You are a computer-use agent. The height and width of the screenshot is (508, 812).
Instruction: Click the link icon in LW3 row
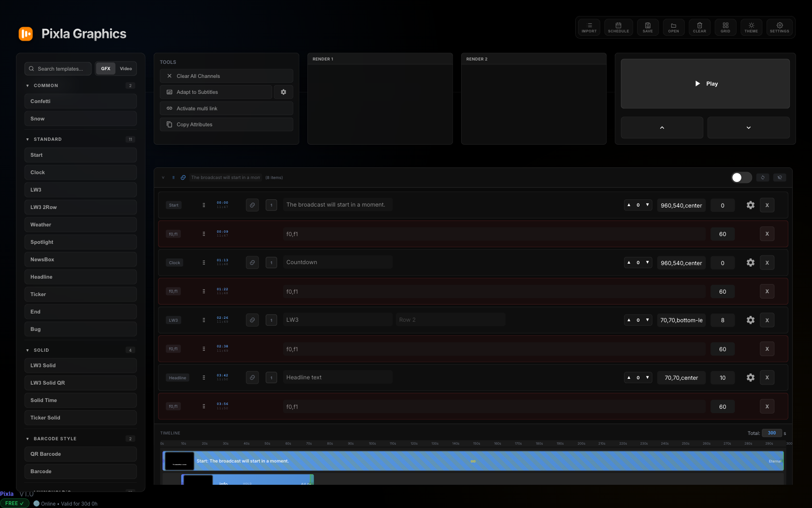coord(252,320)
